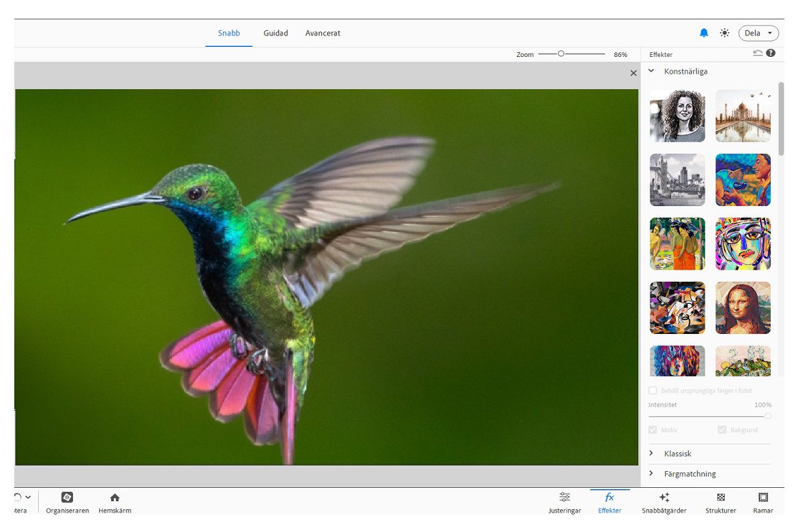Screen dimensions: 803x532
Task: Apply the Taj Mahal watercolor effect
Action: point(743,116)
